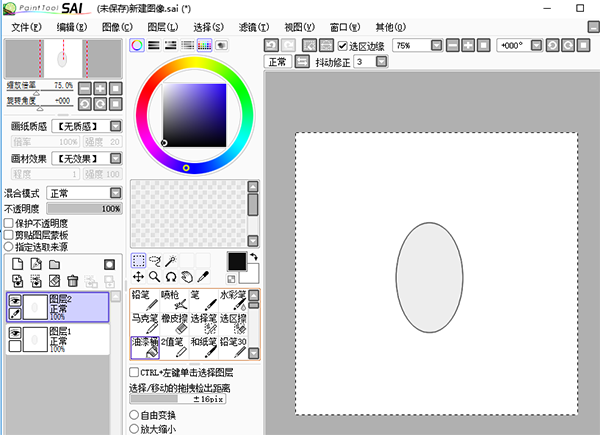Select the lasso selection tool
This screenshot has width=600, height=435.
pos(155,259)
